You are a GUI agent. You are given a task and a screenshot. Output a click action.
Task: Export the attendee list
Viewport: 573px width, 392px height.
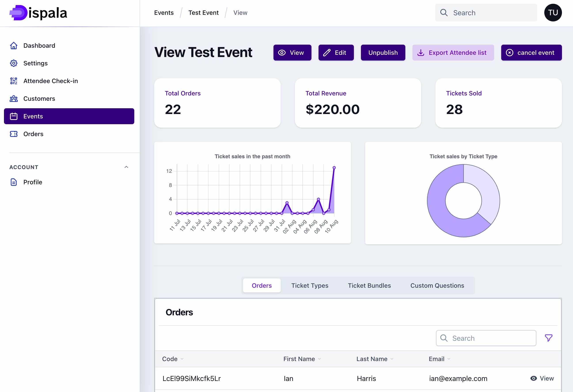453,53
